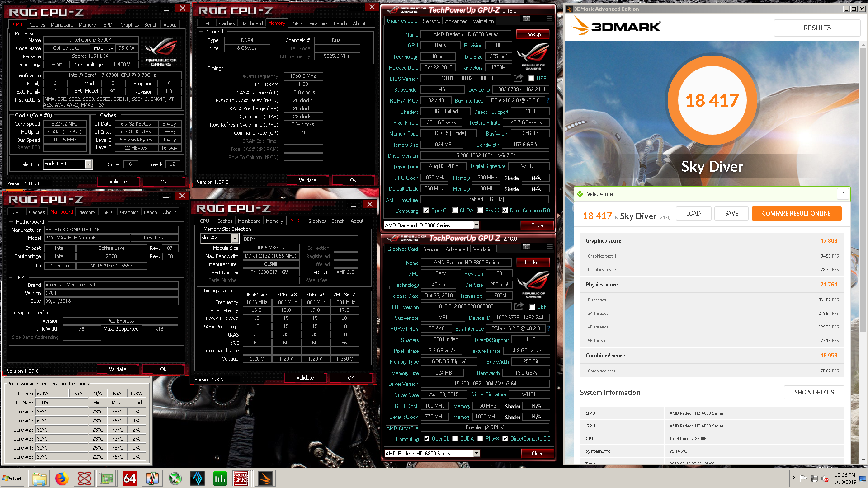
Task: Toggle CUDA checkbox in lower GPU-Z window
Action: coord(455,439)
